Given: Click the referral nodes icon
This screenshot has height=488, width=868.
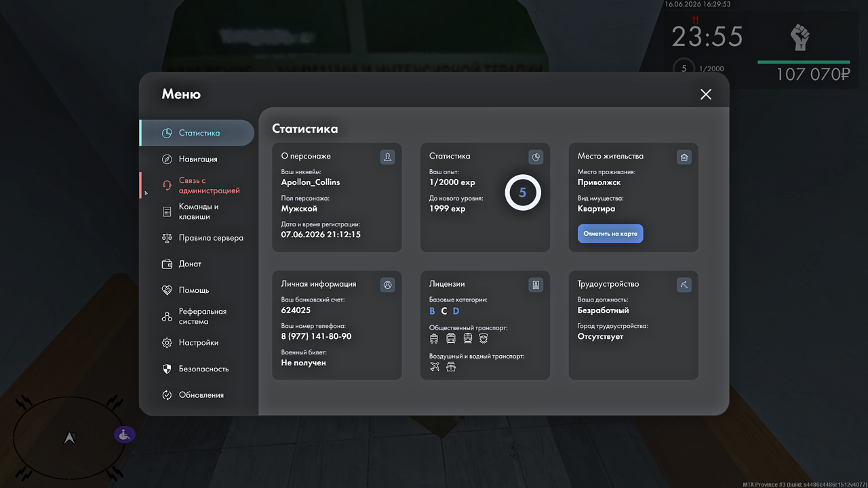Looking at the screenshot, I should point(167,317).
